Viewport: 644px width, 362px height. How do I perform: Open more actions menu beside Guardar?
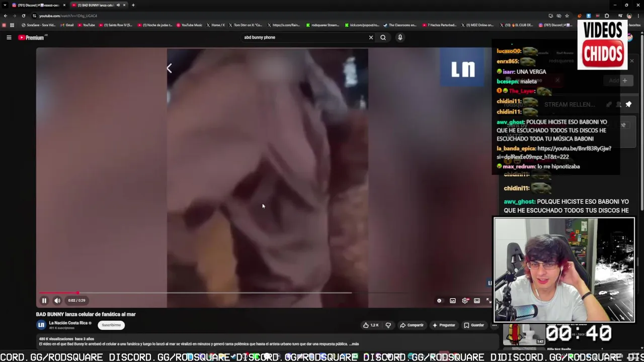click(495, 325)
